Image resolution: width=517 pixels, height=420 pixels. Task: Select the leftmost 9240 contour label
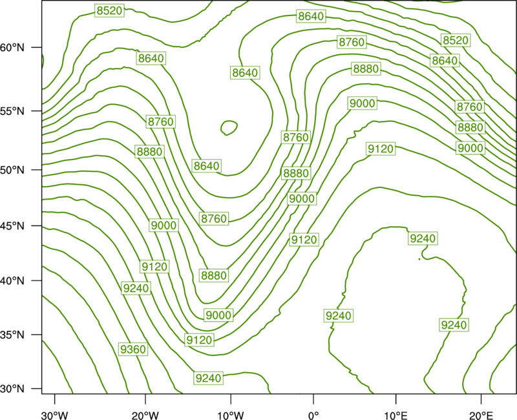pos(136,288)
